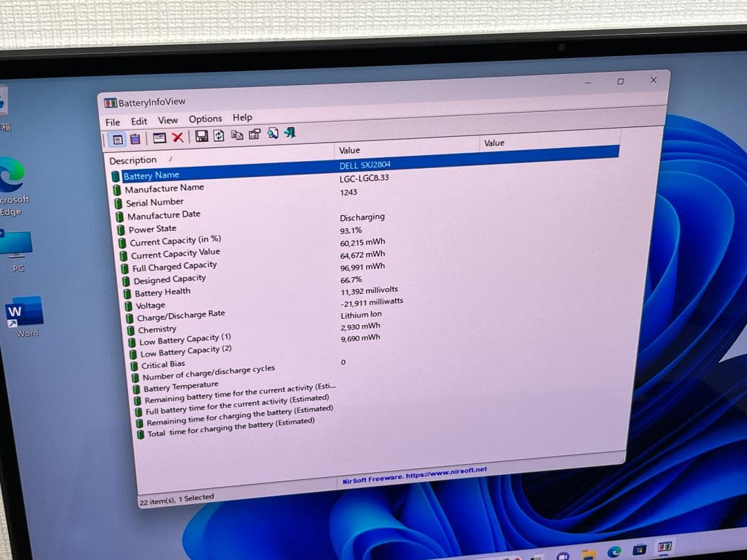This screenshot has height=560, width=747.
Task: Click the first Value column header
Action: click(349, 150)
